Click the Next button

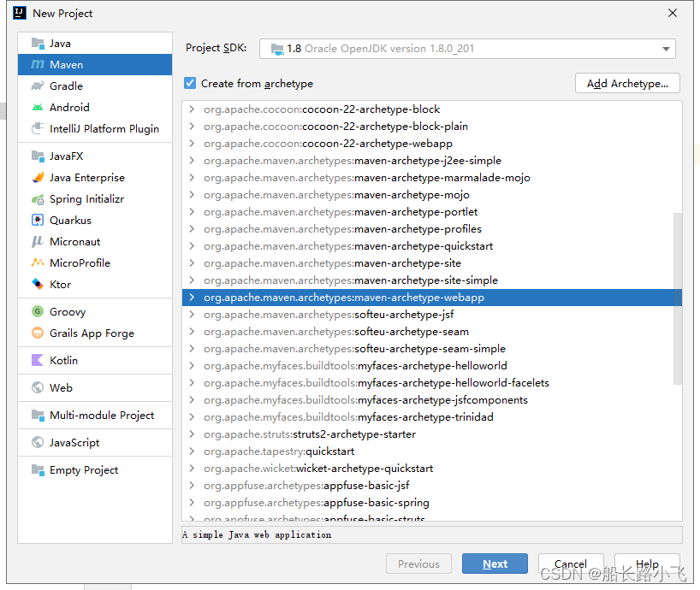[495, 563]
